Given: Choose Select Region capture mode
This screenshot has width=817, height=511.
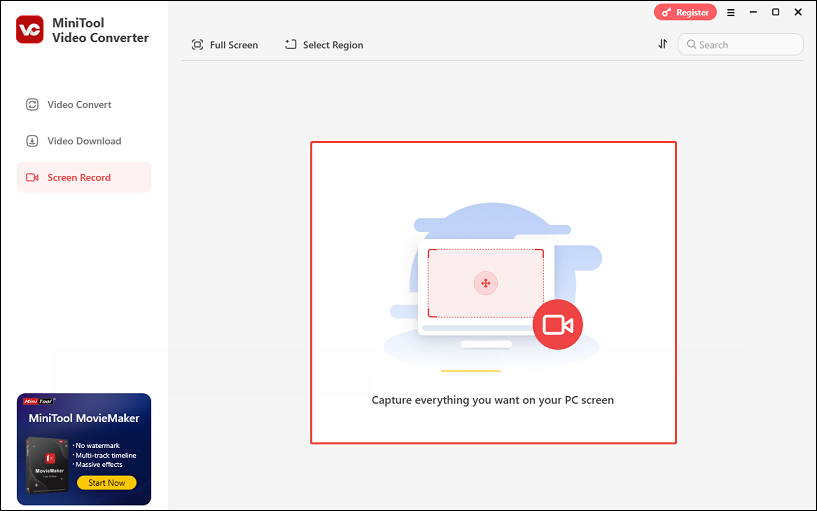Looking at the screenshot, I should click(x=324, y=45).
